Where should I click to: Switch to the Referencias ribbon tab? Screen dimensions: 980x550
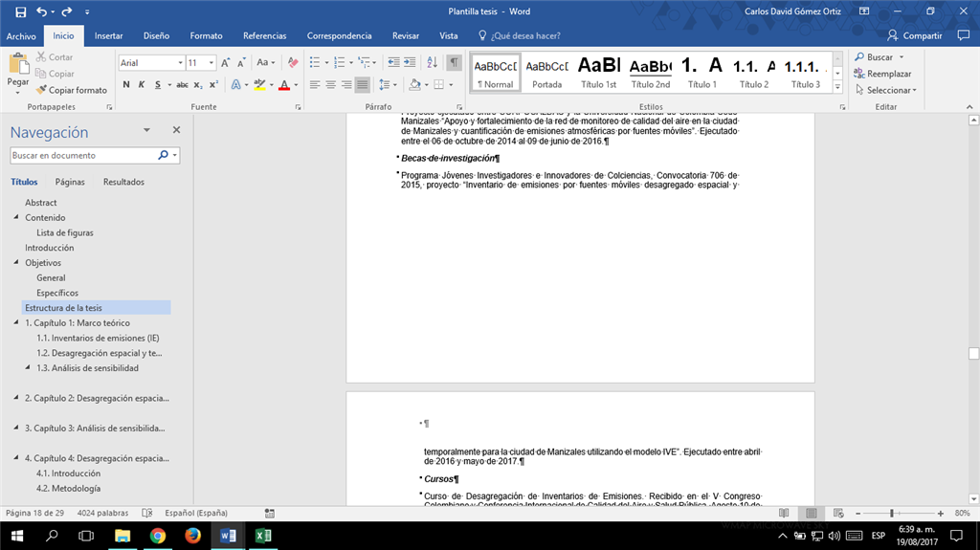265,35
